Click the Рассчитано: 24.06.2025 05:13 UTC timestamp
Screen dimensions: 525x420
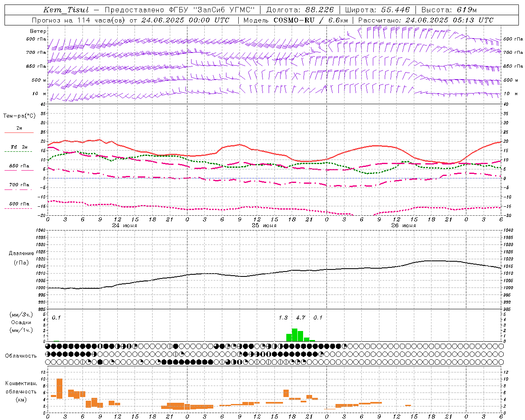click(426, 20)
